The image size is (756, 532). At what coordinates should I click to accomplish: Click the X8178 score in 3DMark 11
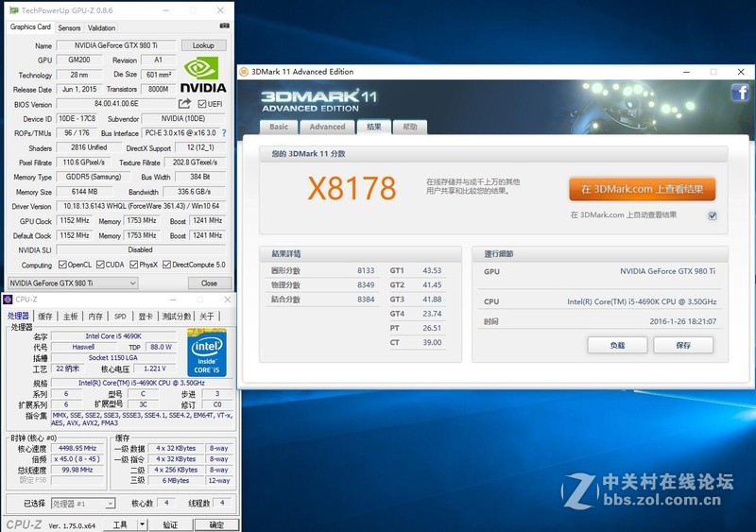(352, 188)
